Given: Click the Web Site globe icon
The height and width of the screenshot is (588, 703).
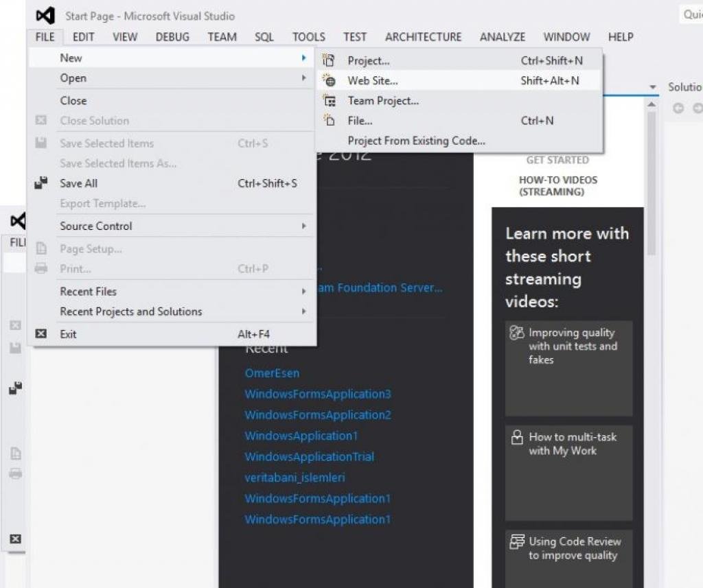Looking at the screenshot, I should 329,80.
